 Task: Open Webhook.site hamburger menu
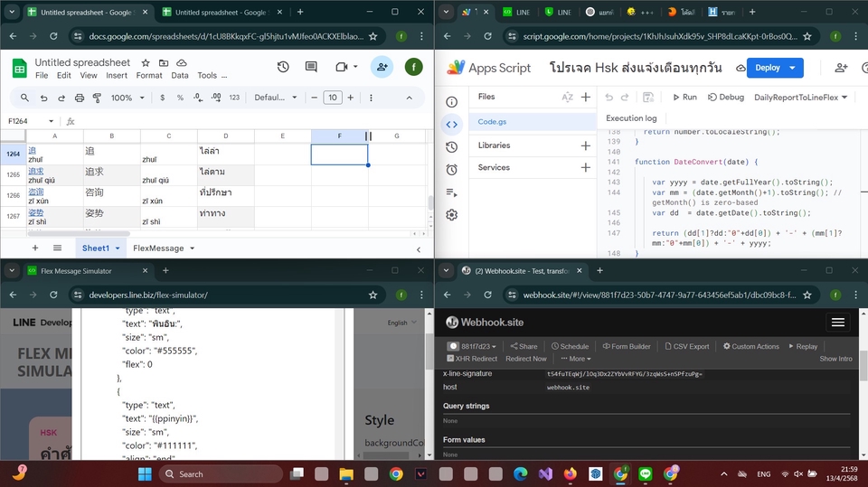coord(837,322)
